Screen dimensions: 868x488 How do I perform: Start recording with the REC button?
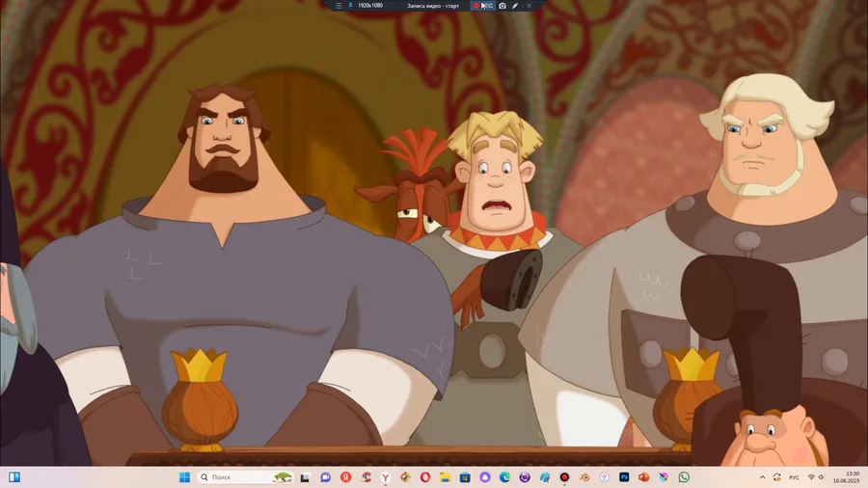[x=482, y=6]
